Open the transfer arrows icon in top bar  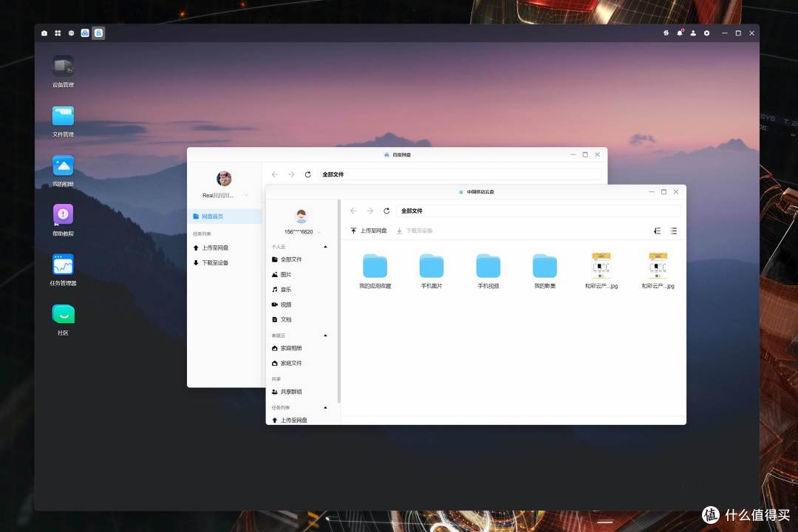click(666, 33)
